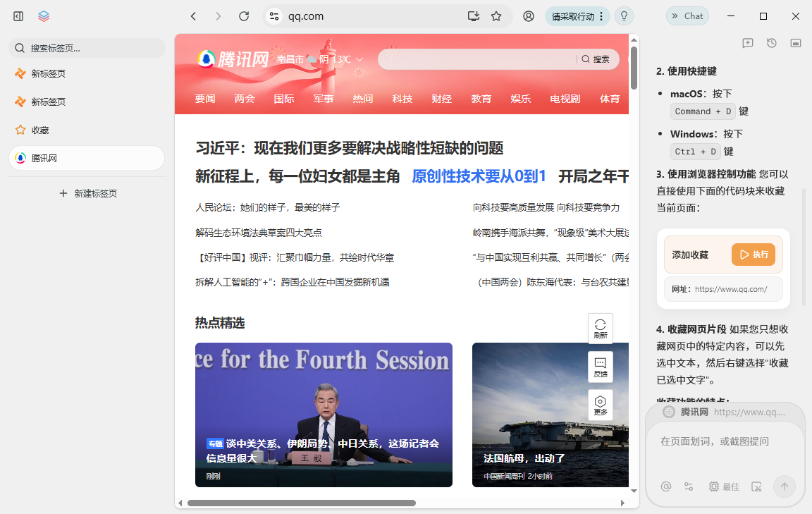
Task: Click the install/cast screen icon in address bar
Action: [x=474, y=16]
